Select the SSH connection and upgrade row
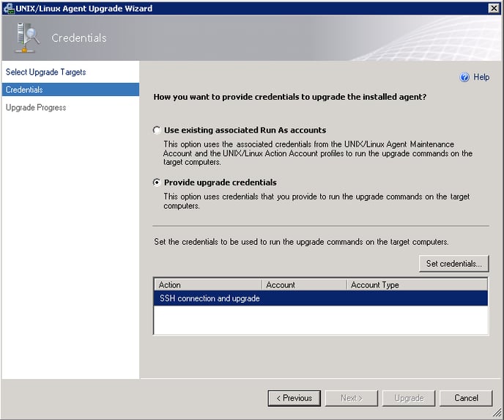This screenshot has width=504, height=420. 320,298
